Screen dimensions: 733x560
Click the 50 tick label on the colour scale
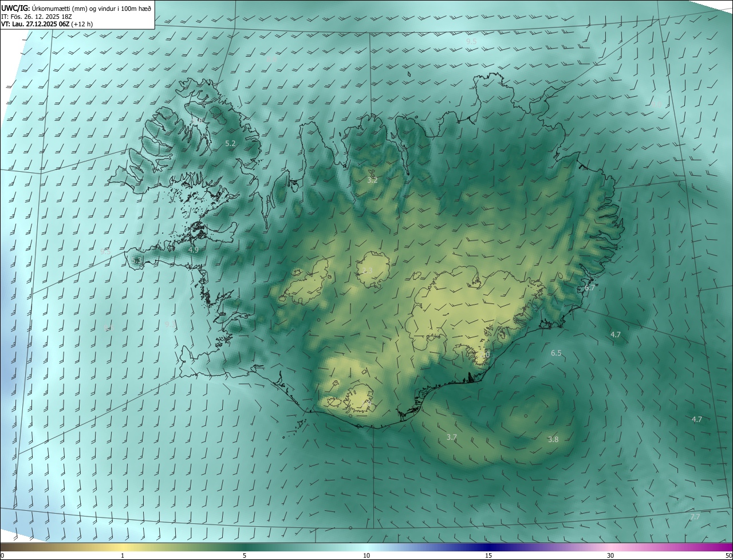click(x=728, y=555)
